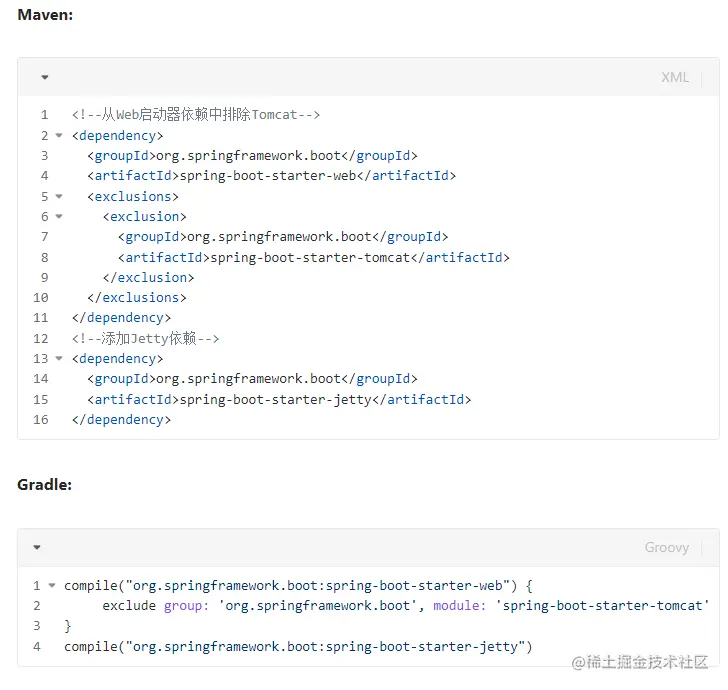
Task: Select the Maven: heading
Action: pyautogui.click(x=45, y=15)
